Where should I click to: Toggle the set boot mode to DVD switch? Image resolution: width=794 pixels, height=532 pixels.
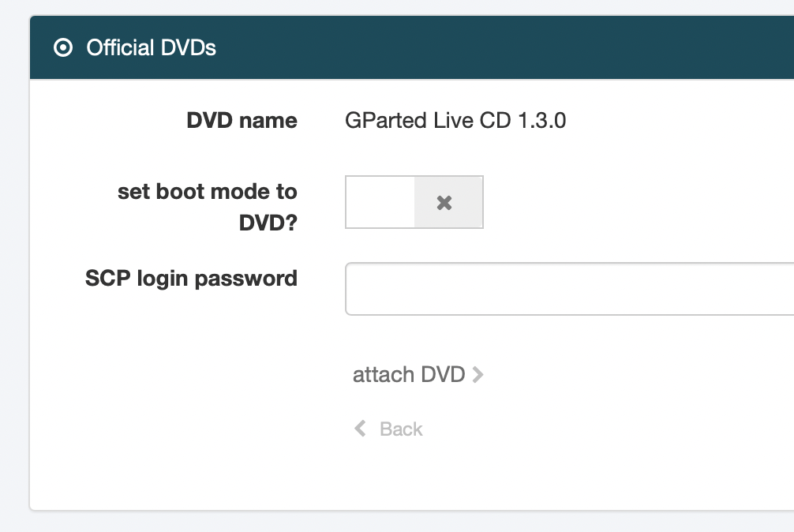click(414, 202)
